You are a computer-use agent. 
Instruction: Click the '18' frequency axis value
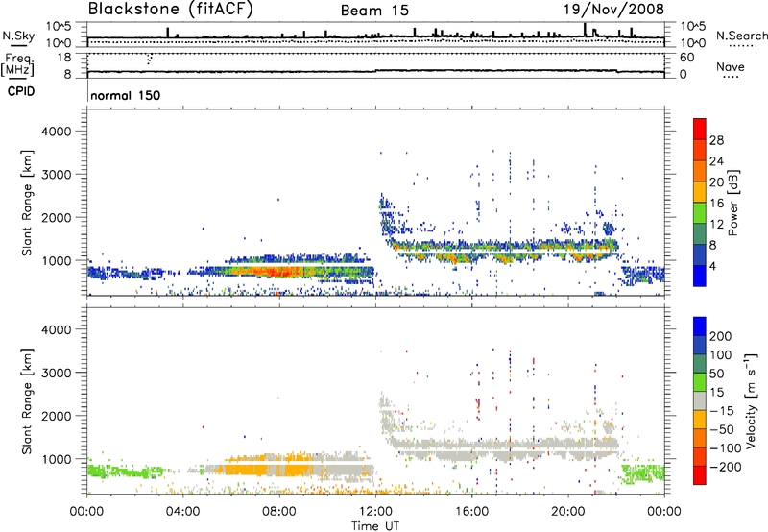[x=64, y=58]
